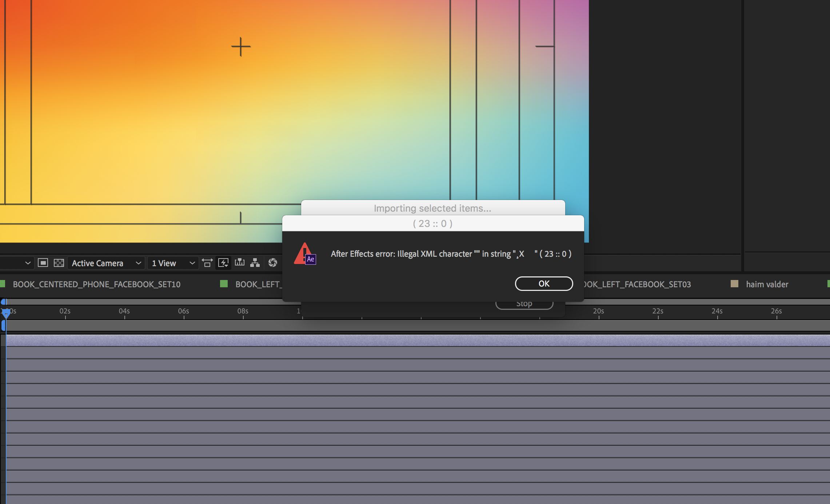Screen dimensions: 830x504
Task: Click the Reset Exposure aperture icon
Action: (273, 263)
